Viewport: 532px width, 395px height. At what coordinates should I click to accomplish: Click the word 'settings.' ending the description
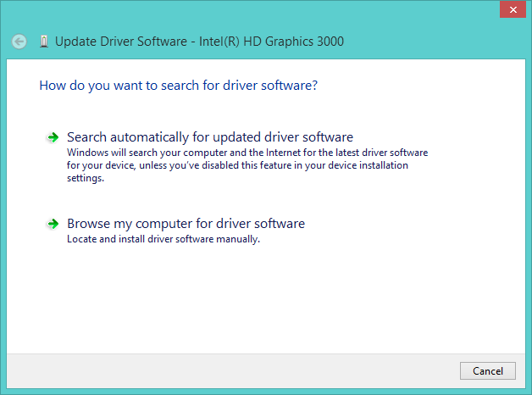(86, 178)
